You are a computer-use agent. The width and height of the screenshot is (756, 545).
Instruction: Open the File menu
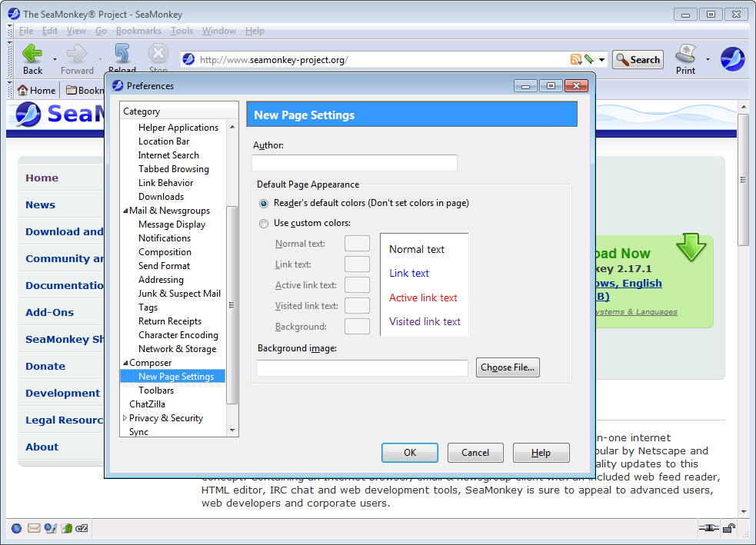click(26, 31)
